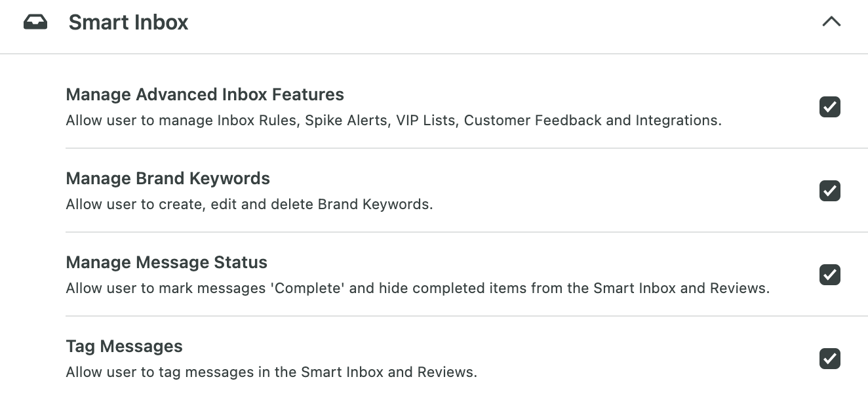This screenshot has height=396, width=868.
Task: Click the 'create, edit and delete Brand Keywords' description
Action: click(x=250, y=205)
